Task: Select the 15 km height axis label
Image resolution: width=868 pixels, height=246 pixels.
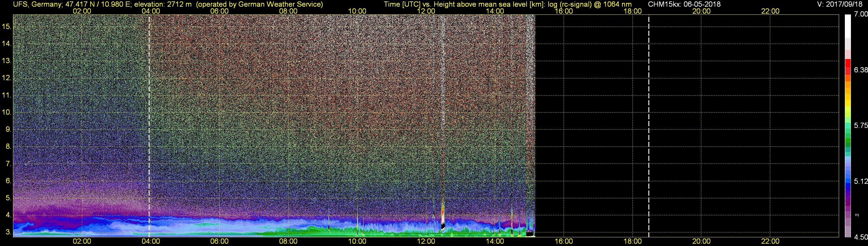Action: coord(6,26)
